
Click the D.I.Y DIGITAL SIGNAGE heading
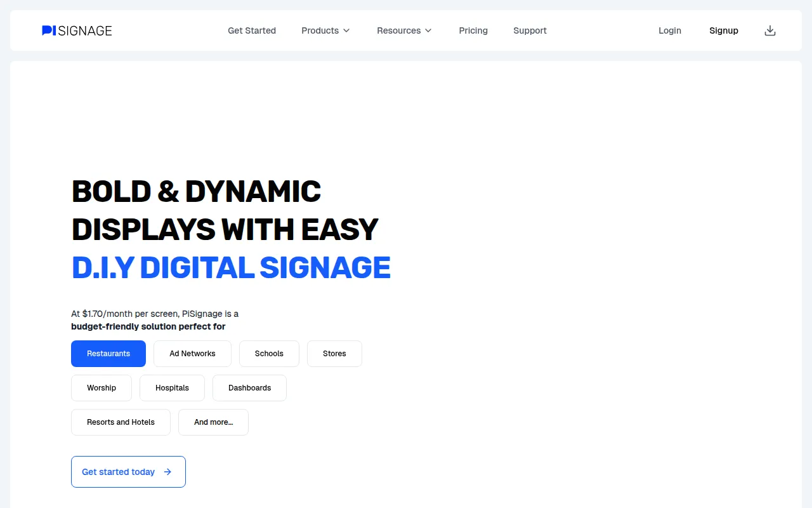231,267
